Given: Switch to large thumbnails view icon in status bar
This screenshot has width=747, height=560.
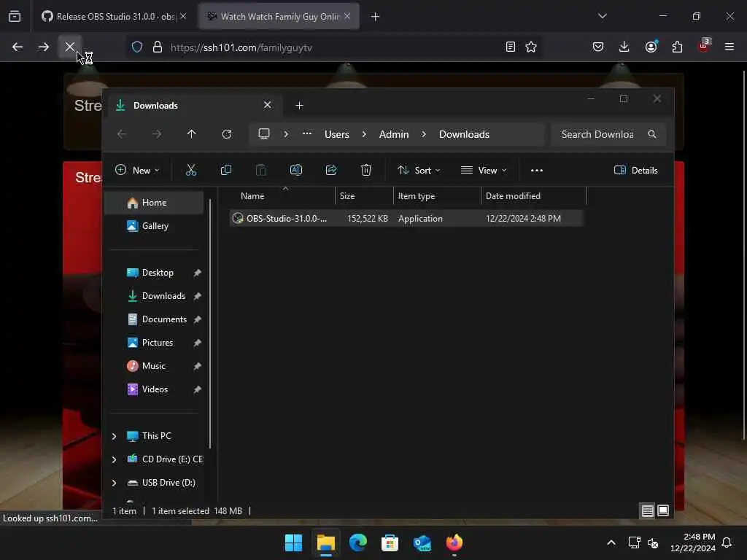Looking at the screenshot, I should coord(663,511).
